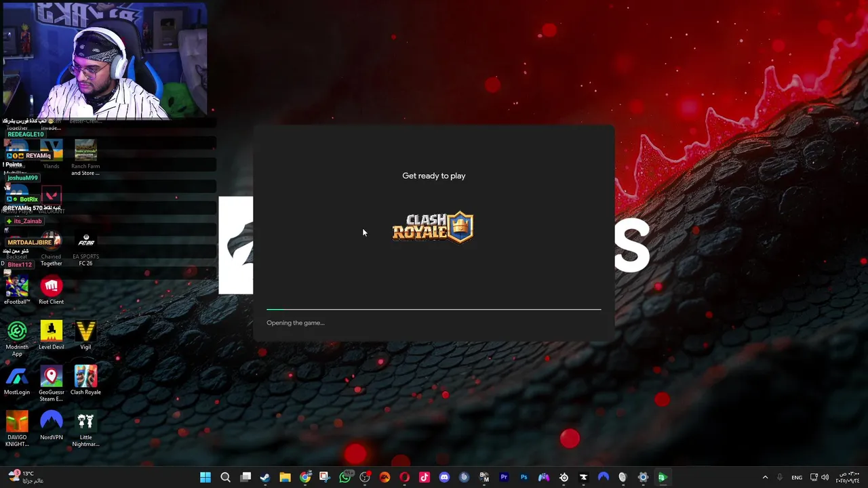Viewport: 868px width, 488px height.
Task: Click BotRix username in chat overlay
Action: tap(28, 199)
